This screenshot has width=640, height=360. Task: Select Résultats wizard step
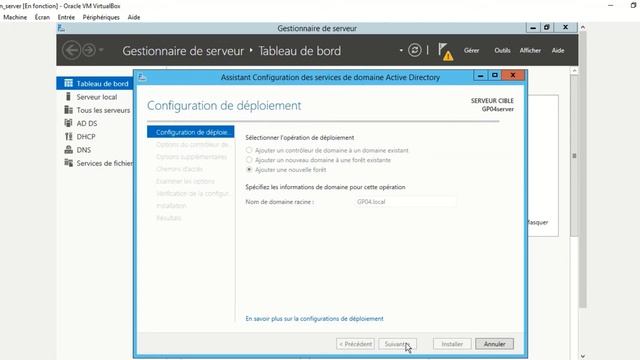click(x=169, y=218)
